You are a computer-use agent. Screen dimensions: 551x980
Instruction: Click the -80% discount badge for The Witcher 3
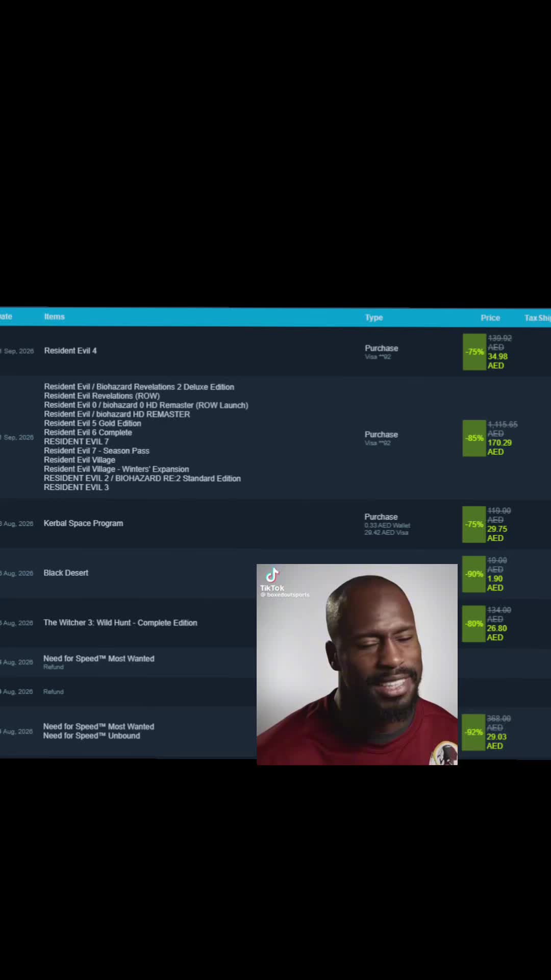[474, 624]
